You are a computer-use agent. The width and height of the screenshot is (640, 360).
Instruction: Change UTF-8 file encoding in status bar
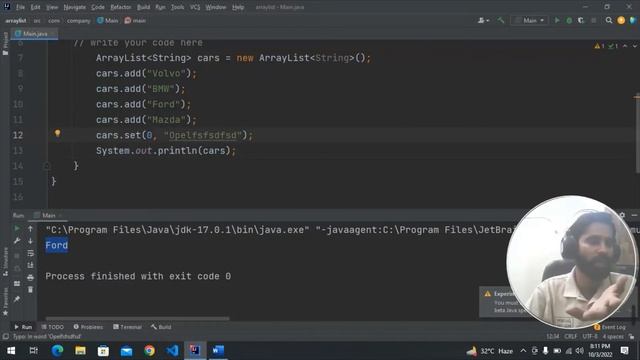(590, 336)
